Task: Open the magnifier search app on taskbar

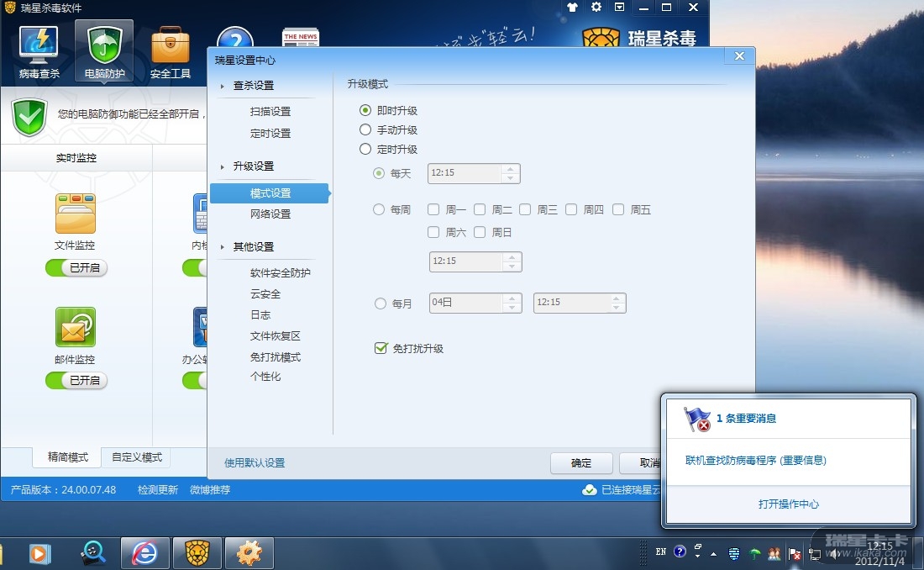Action: pyautogui.click(x=93, y=553)
